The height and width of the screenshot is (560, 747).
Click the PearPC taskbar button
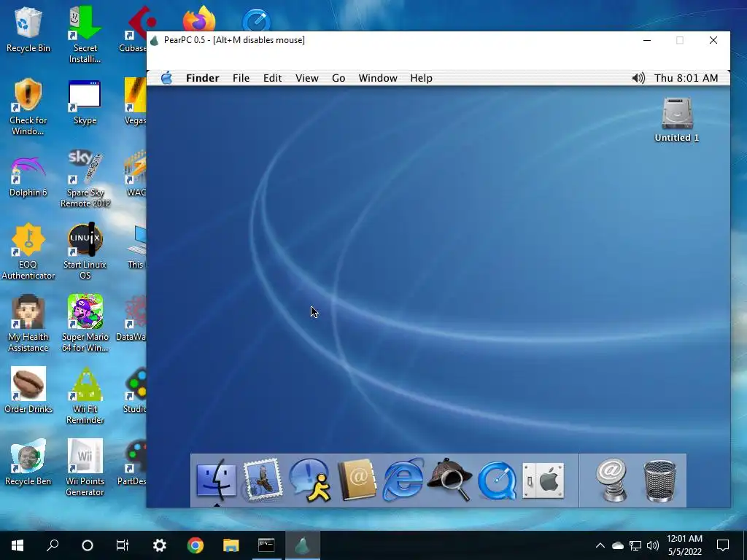pos(302,545)
